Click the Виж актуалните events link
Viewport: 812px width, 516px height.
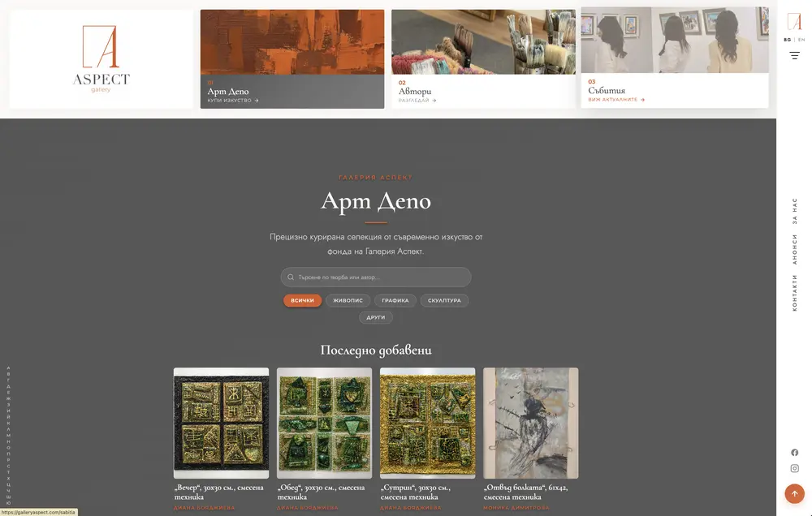pos(616,100)
